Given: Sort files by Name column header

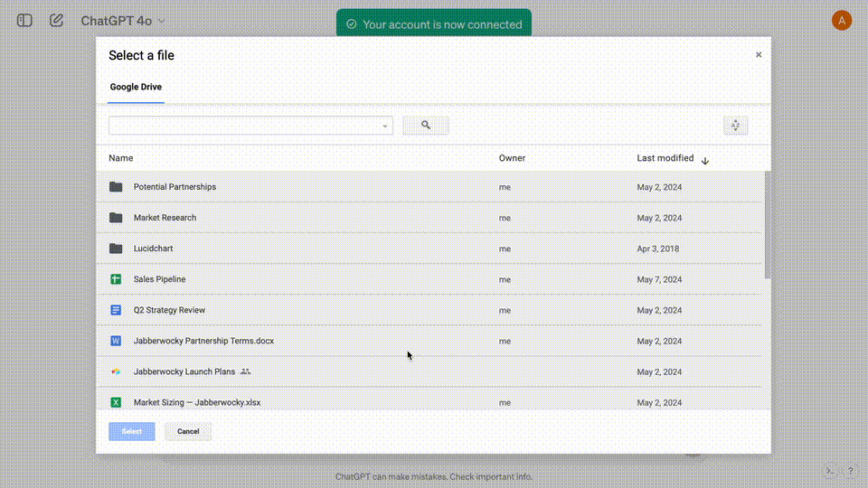Looking at the screenshot, I should 120,158.
